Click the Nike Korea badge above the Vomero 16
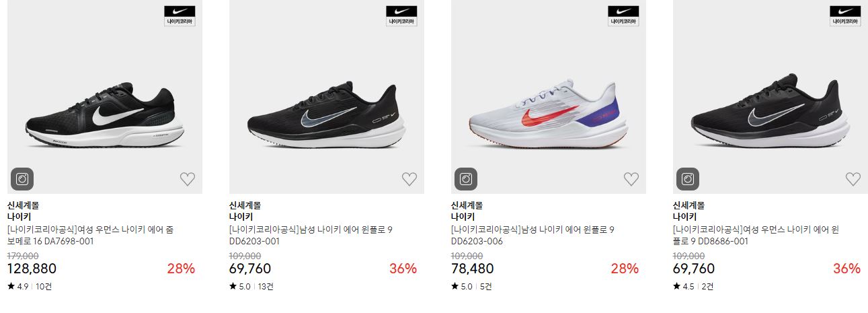Screen dimensions: 868x313 180,16
